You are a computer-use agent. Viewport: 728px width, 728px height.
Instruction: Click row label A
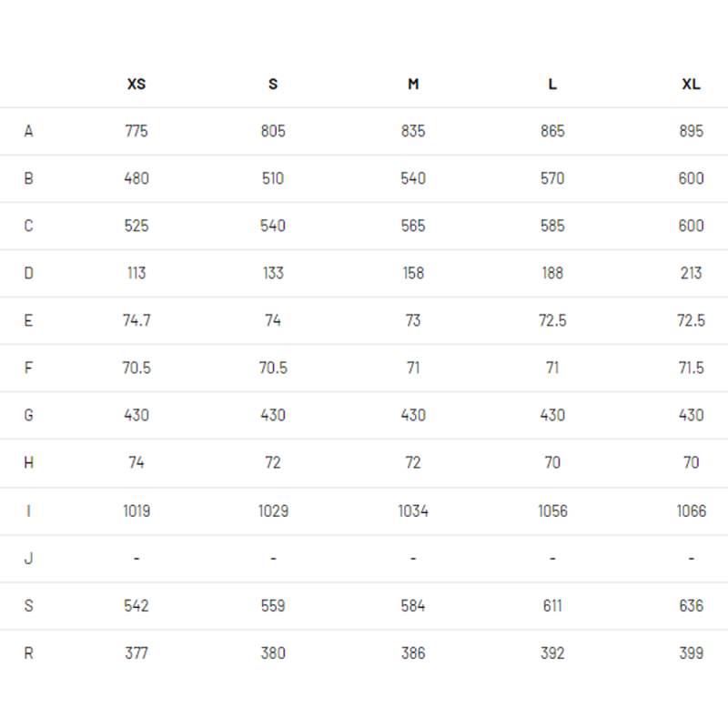29,131
